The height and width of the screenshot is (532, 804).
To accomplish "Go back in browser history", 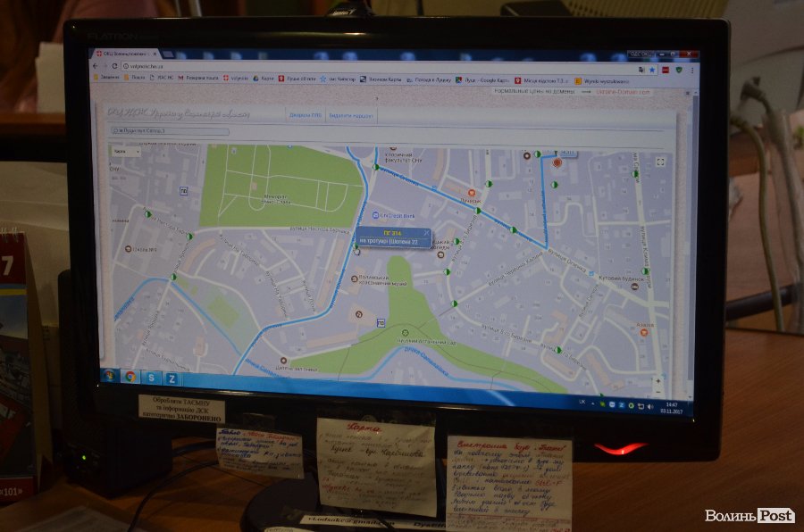I will tap(96, 66).
